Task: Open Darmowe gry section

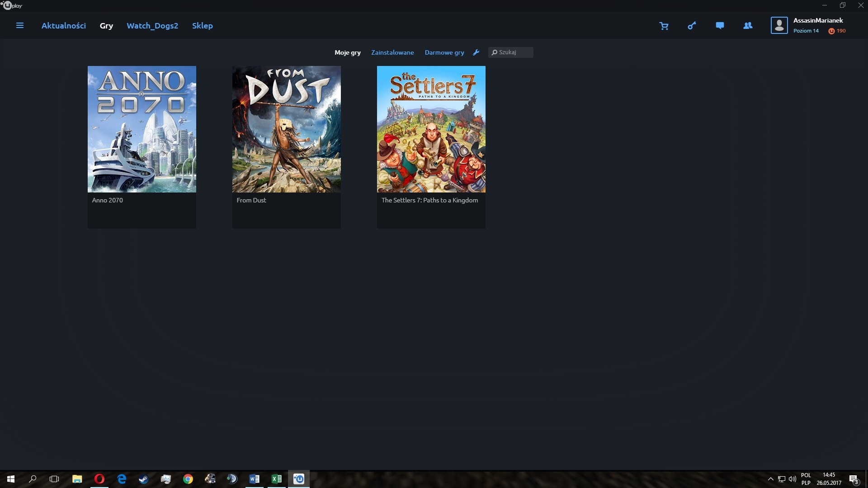Action: pos(444,52)
